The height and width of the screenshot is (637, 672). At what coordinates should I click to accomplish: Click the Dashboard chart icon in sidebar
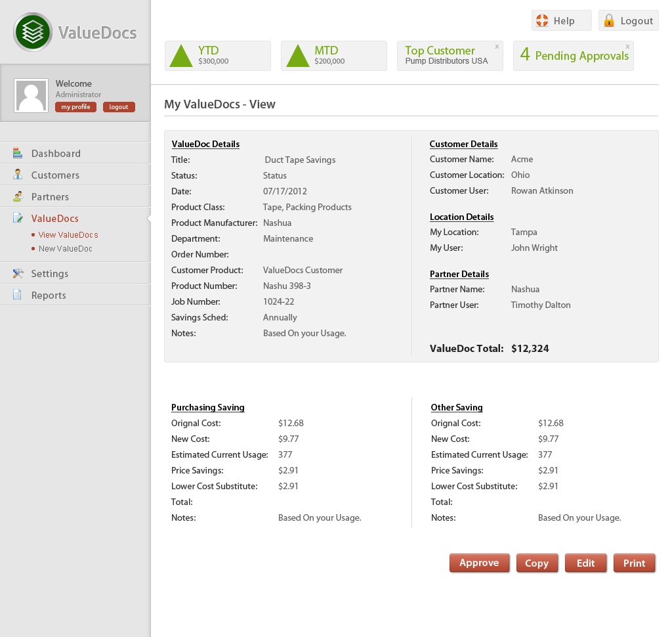(18, 154)
